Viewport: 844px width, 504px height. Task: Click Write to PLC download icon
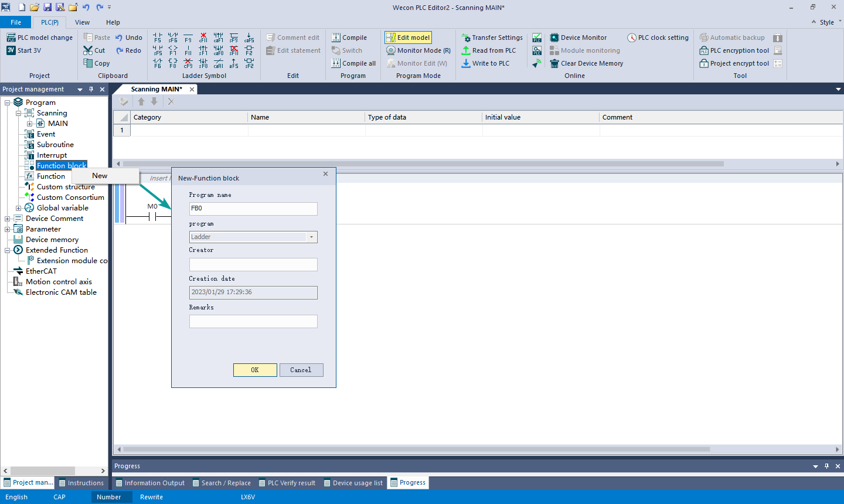(x=466, y=63)
